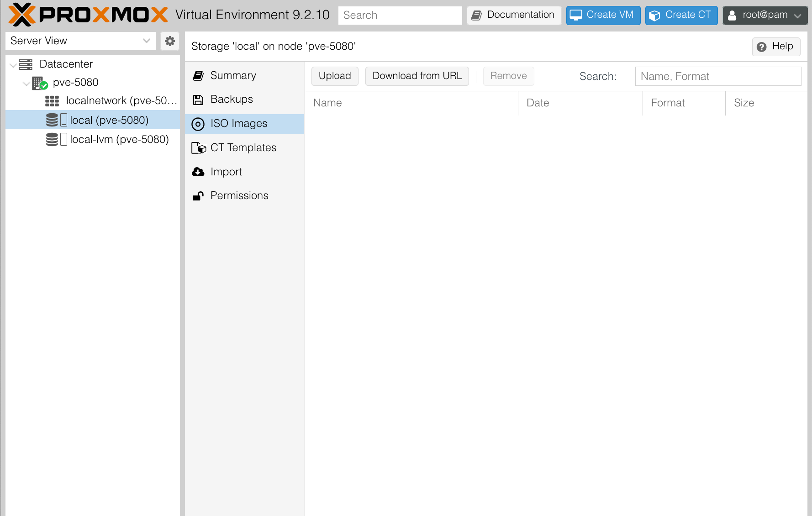
Task: Click the local storage database icon
Action: coord(52,120)
